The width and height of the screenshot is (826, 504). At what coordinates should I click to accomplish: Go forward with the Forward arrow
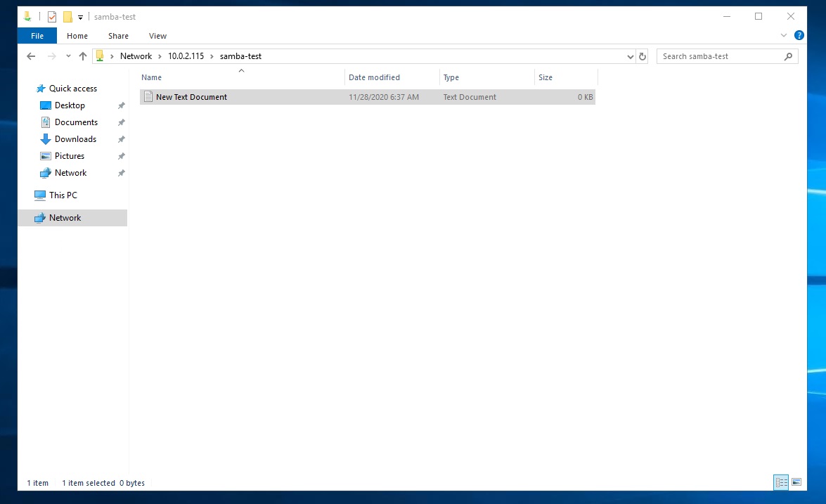pos(51,56)
